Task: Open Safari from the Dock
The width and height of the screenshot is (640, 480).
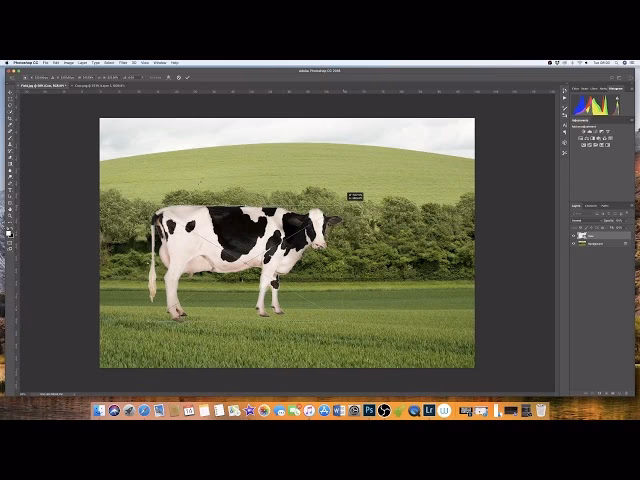Action: [144, 410]
